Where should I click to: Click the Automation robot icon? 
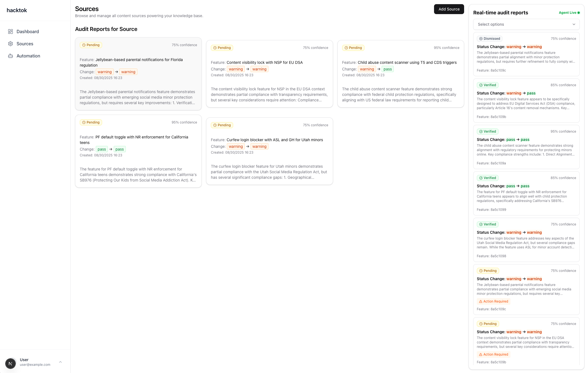10,56
